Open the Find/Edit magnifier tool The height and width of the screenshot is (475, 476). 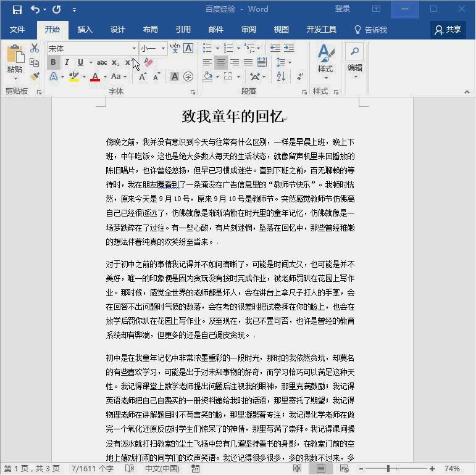point(354,51)
